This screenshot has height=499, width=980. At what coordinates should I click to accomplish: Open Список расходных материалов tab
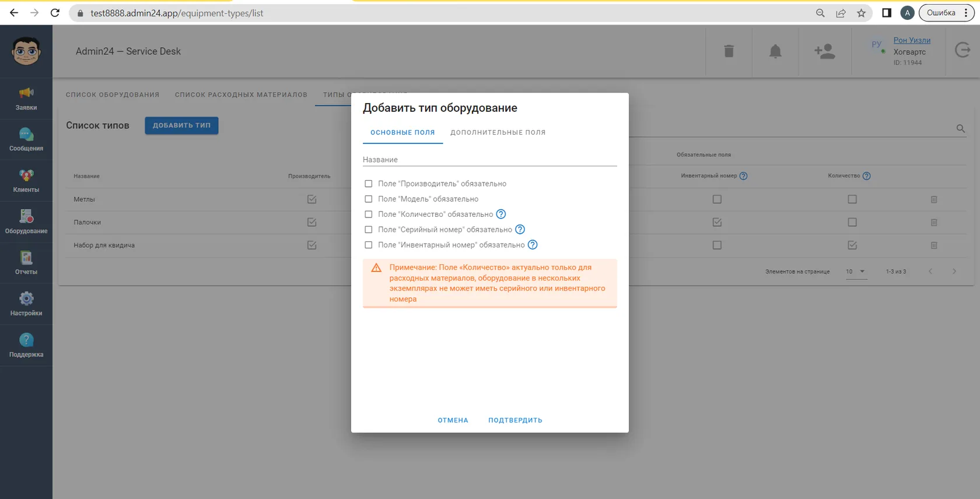(241, 94)
